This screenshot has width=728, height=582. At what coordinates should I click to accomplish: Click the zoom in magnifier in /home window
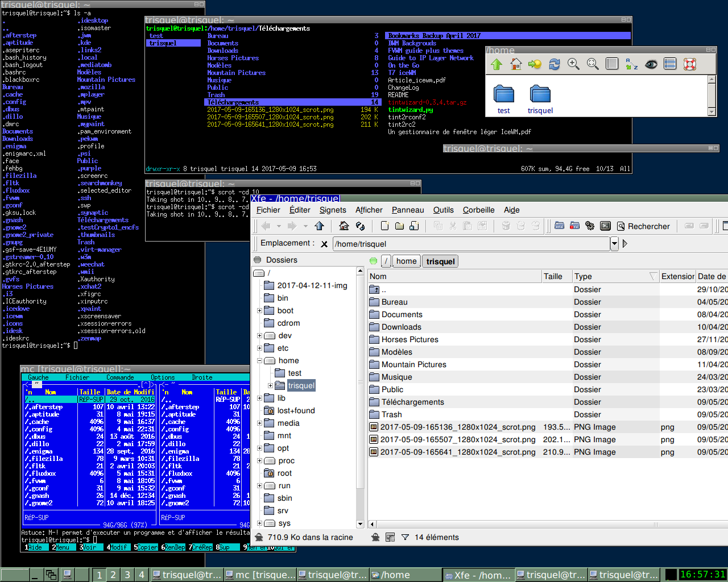point(573,64)
